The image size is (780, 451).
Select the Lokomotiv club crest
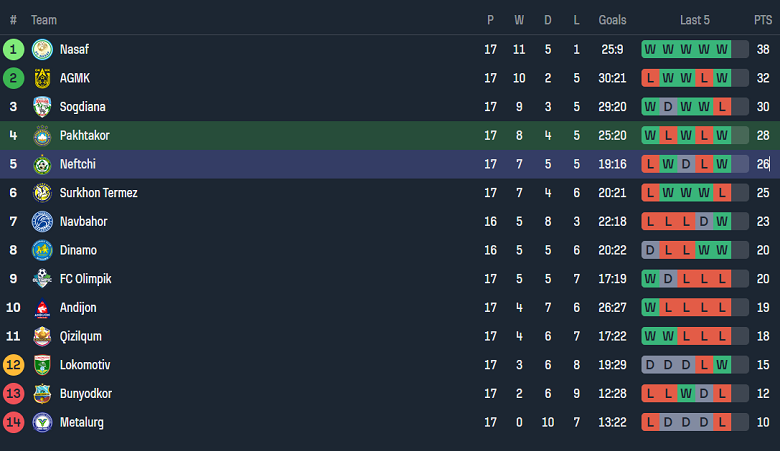coord(42,365)
